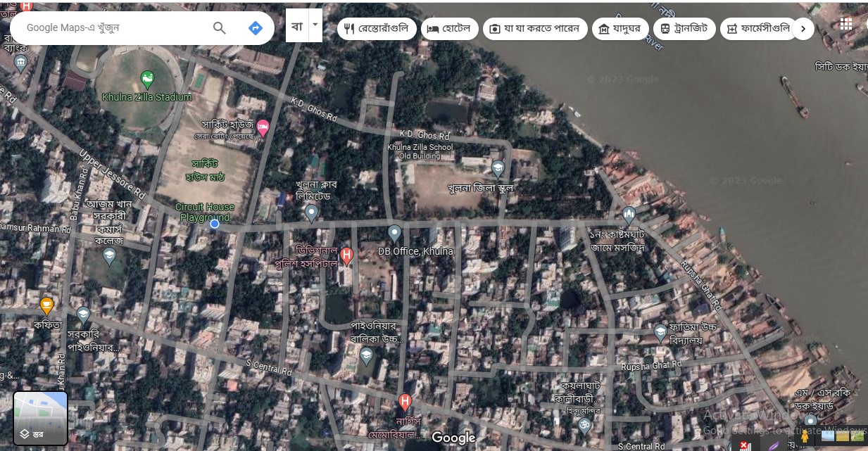Select the Street View pegman

tap(805, 436)
